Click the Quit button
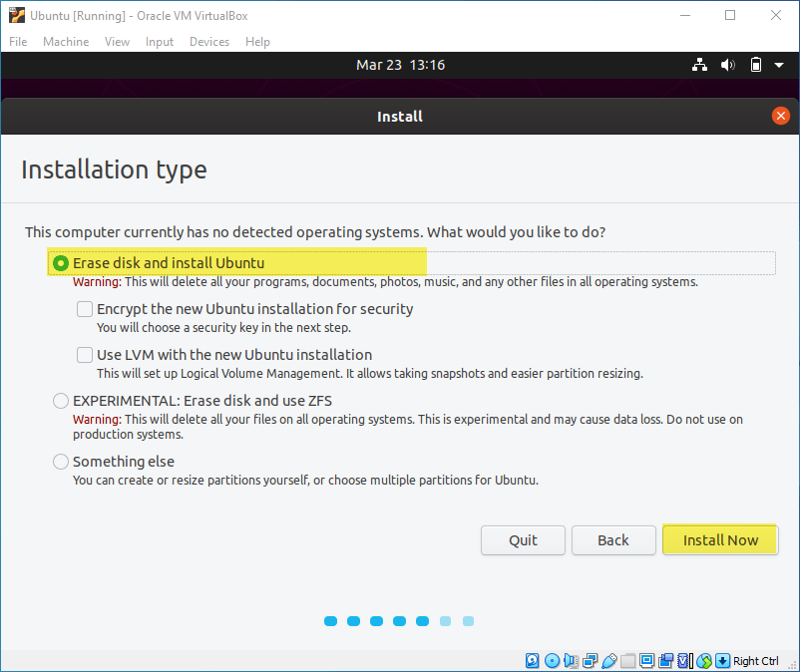Image resolution: width=800 pixels, height=672 pixels. tap(523, 540)
